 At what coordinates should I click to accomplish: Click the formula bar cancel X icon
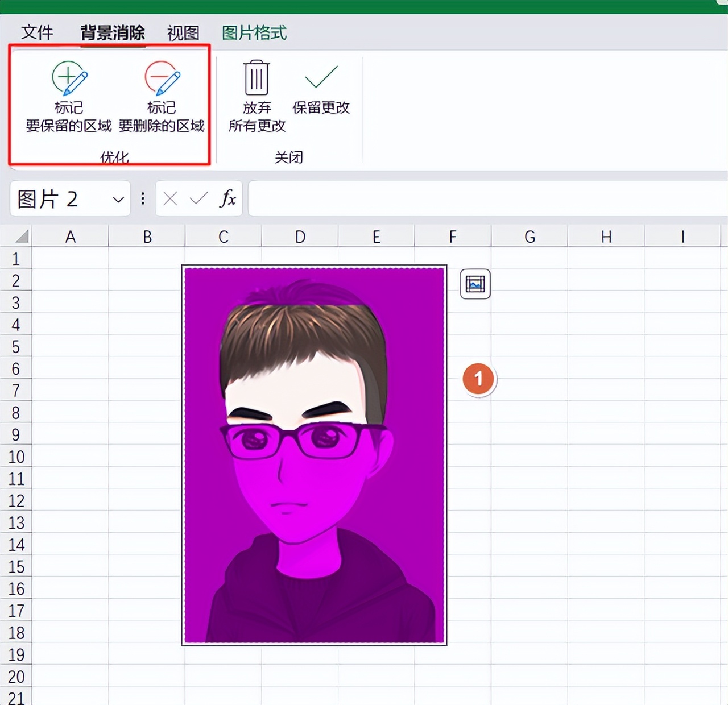coord(170,198)
